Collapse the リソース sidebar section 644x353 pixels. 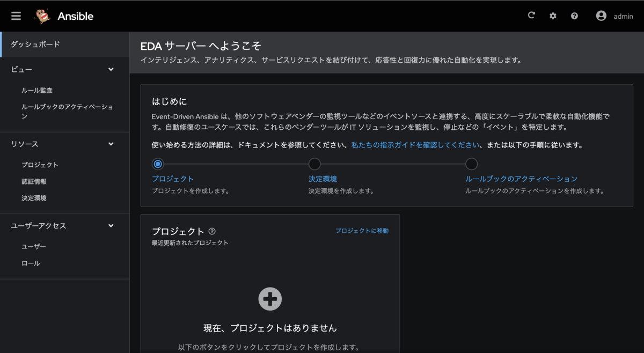(x=111, y=144)
